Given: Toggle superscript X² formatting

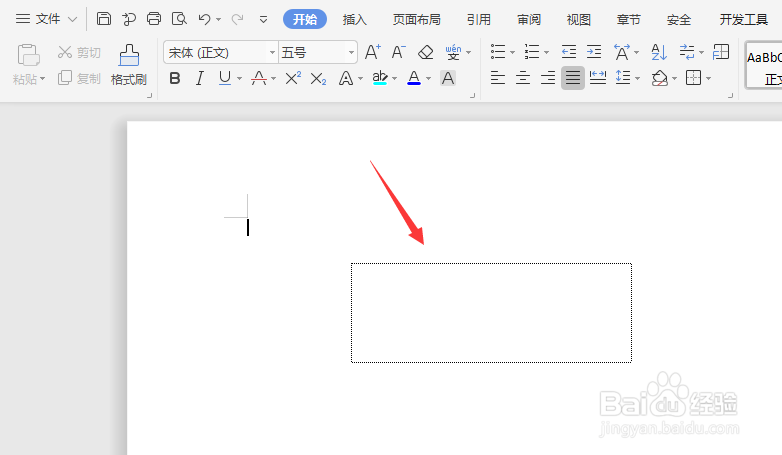Looking at the screenshot, I should [293, 78].
